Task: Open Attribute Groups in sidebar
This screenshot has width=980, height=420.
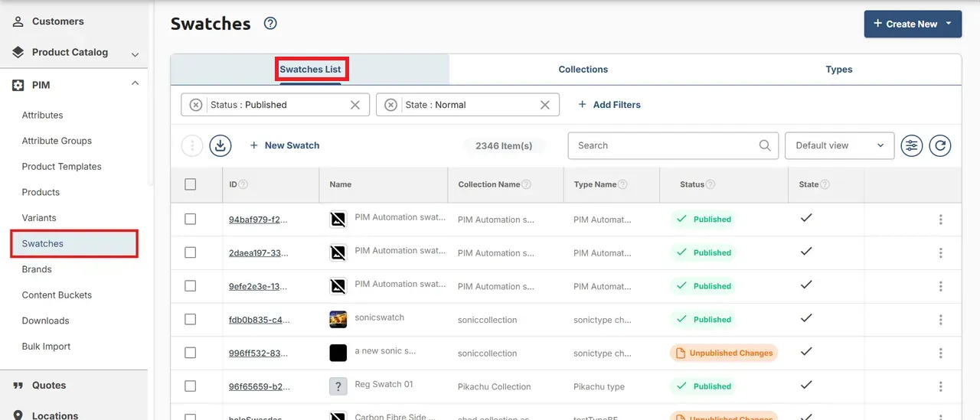Action: pos(57,141)
